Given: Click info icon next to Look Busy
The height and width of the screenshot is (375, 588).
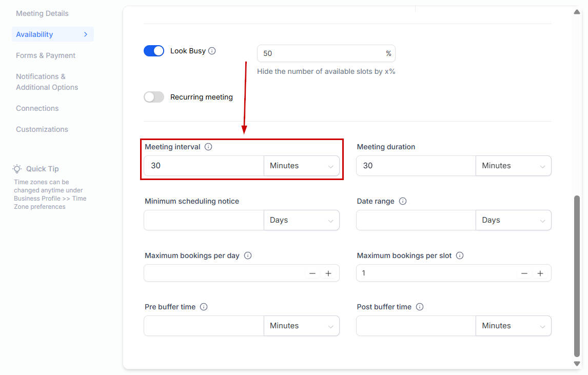Looking at the screenshot, I should pos(212,51).
